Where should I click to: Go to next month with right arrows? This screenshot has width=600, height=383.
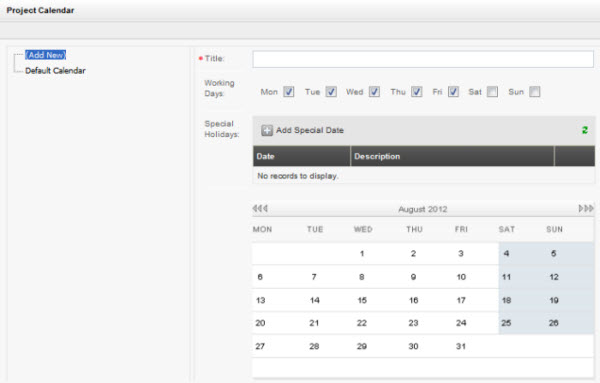click(x=586, y=209)
